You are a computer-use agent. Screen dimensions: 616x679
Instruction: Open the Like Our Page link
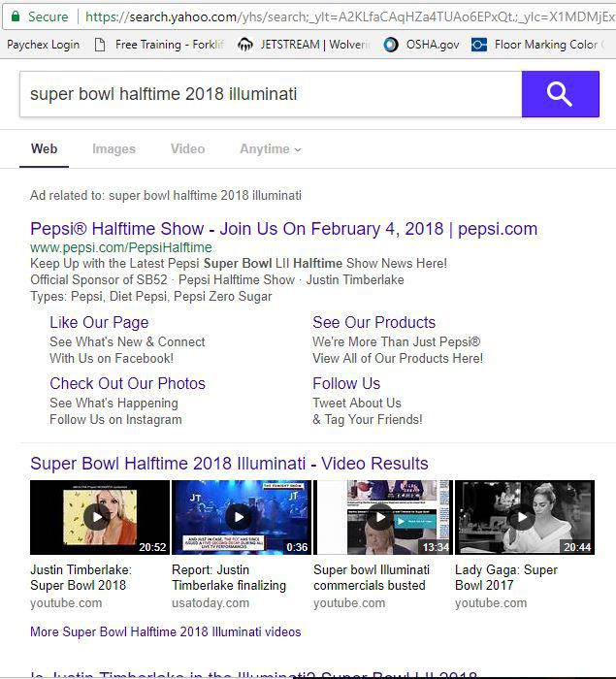click(99, 322)
